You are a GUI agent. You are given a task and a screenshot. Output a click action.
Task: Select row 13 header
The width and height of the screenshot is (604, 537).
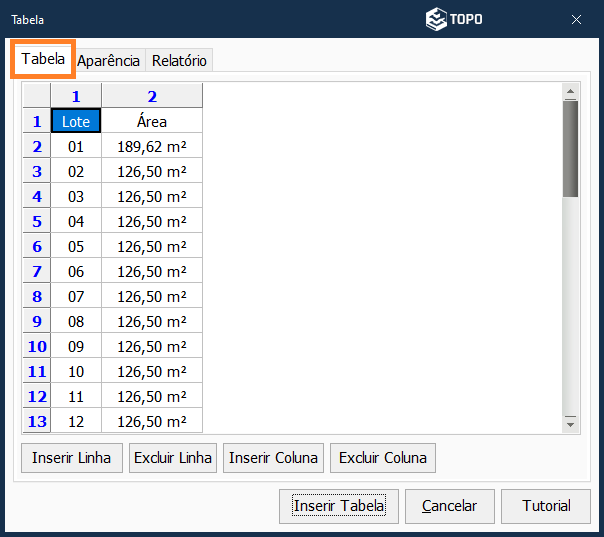pos(37,421)
